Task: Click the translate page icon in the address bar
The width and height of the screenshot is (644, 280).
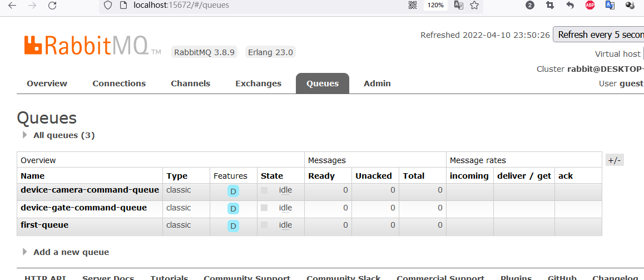Action: click(459, 6)
